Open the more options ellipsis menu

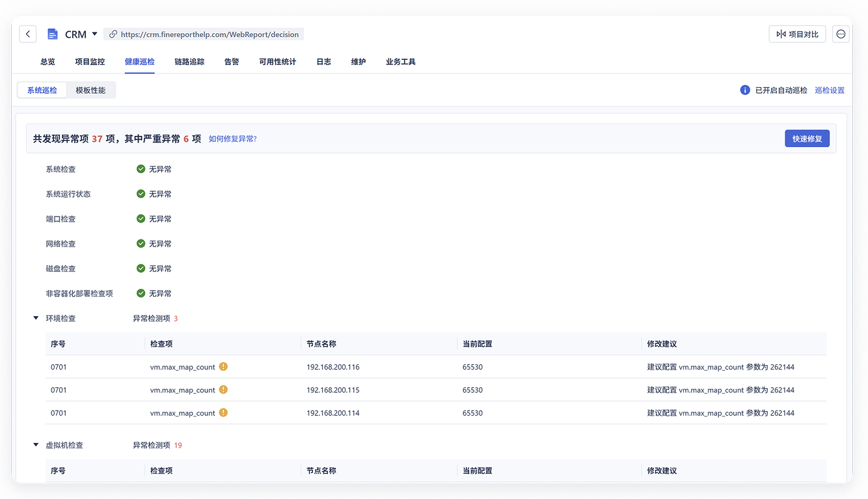point(841,34)
